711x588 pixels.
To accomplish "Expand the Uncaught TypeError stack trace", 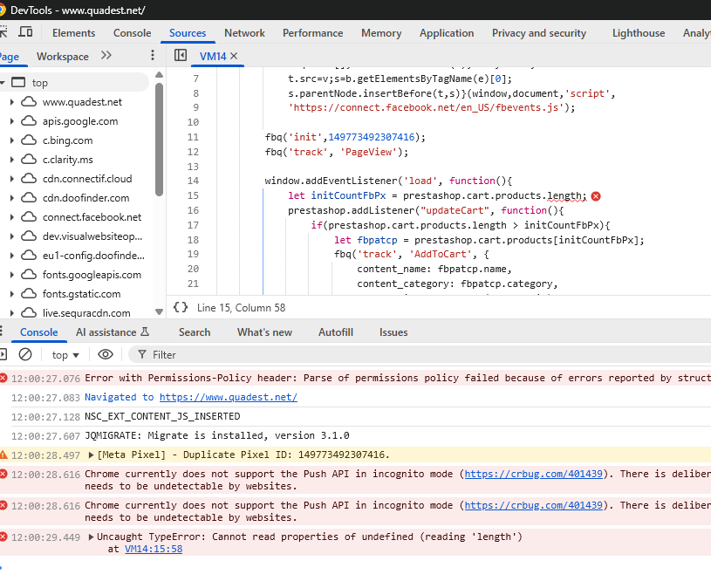I will (x=92, y=537).
